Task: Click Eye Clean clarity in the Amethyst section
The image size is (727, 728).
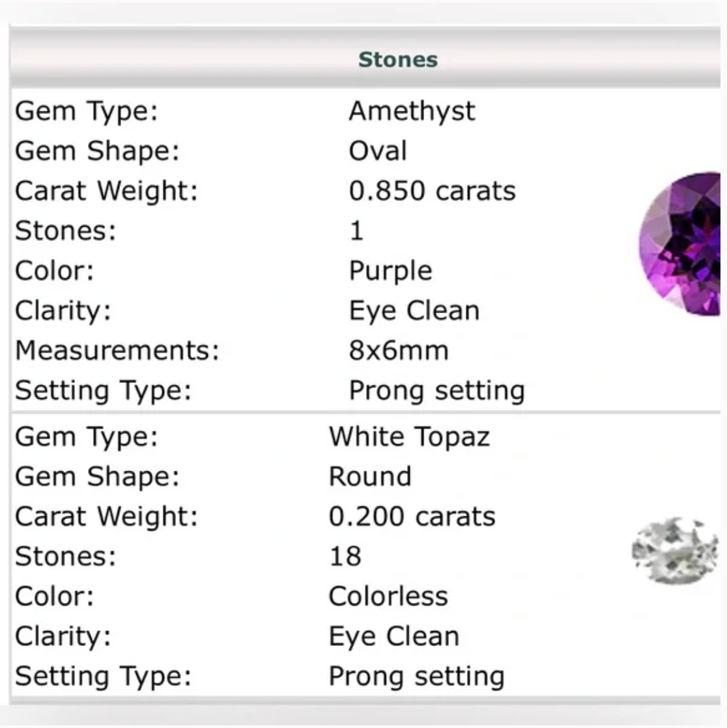Action: tap(414, 311)
